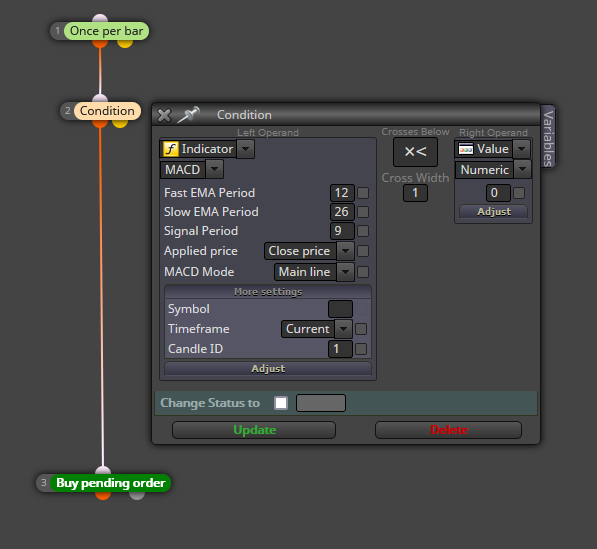
Task: Toggle the Applied price checkbox
Action: click(x=363, y=251)
